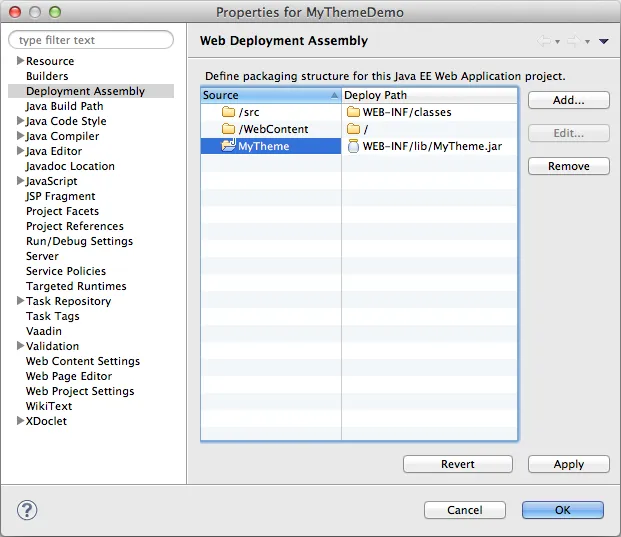Select Builders in the properties tree
The width and height of the screenshot is (621, 537).
(x=47, y=76)
